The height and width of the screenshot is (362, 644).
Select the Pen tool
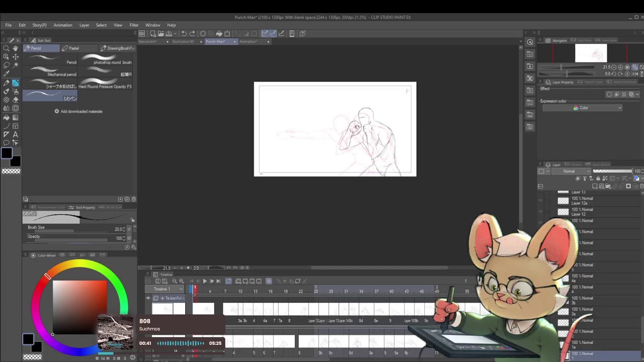[x=6, y=82]
